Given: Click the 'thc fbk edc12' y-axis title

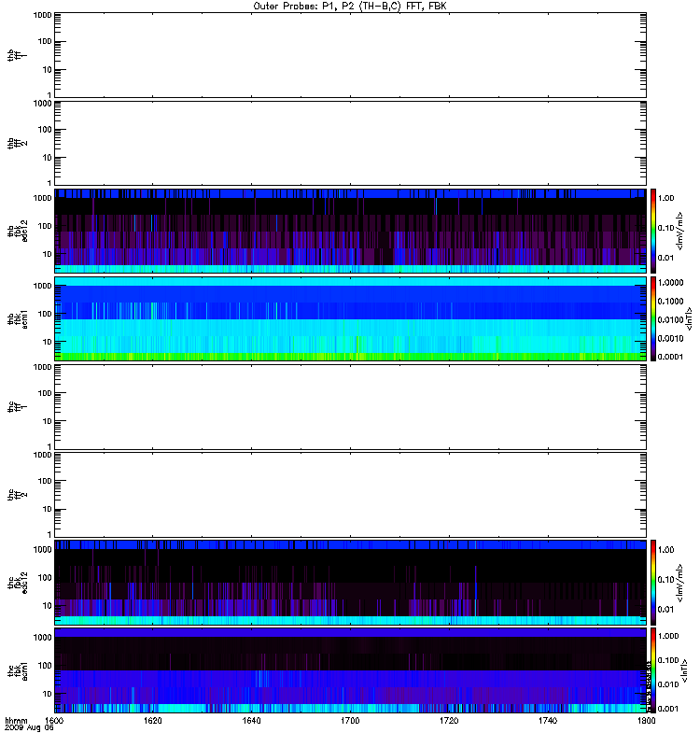Looking at the screenshot, I should click(18, 583).
